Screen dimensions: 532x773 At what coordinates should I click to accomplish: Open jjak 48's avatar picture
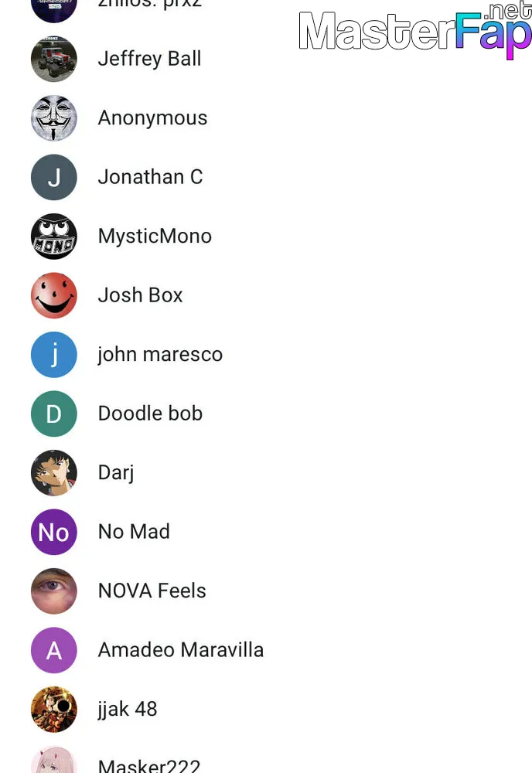54,710
